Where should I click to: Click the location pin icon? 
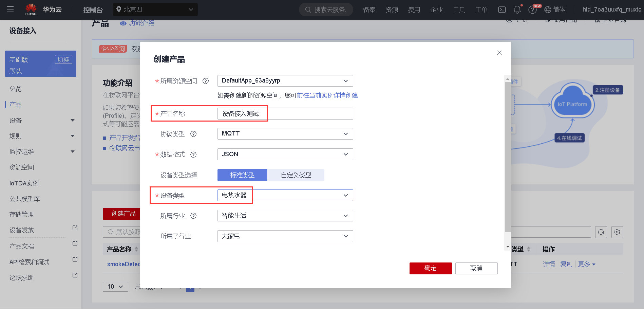pyautogui.click(x=119, y=10)
